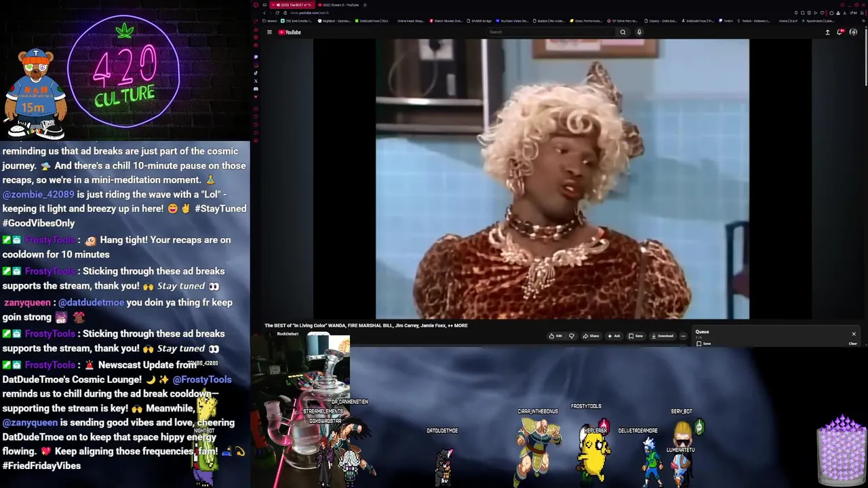
Task: Save the Queue as a playlist
Action: pos(703,344)
